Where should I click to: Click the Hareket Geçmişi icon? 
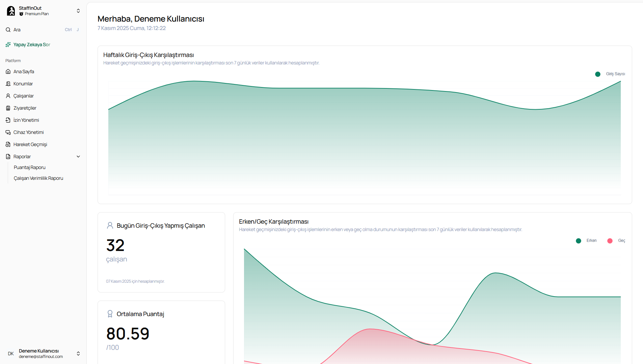point(8,144)
